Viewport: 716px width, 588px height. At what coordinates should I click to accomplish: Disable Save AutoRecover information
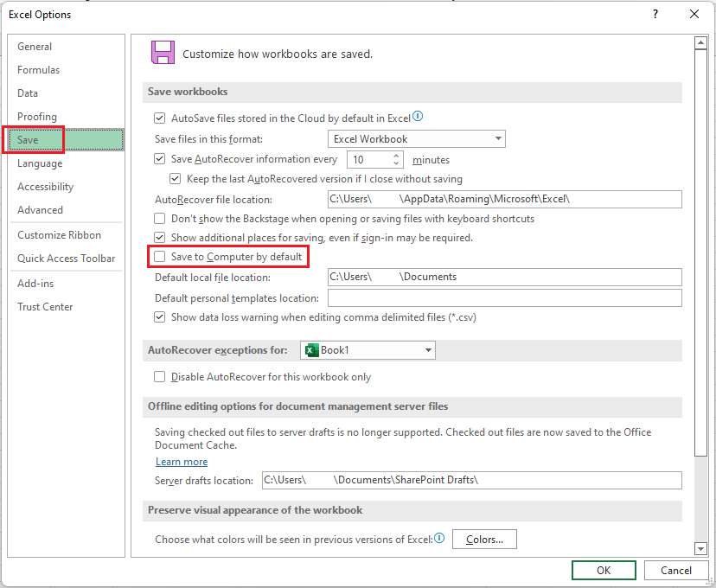pos(159,159)
